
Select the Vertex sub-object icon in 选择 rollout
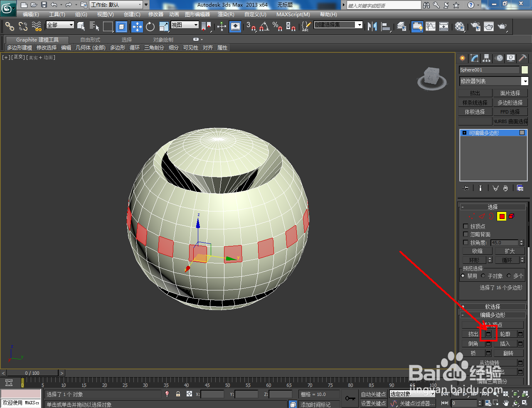point(471,216)
